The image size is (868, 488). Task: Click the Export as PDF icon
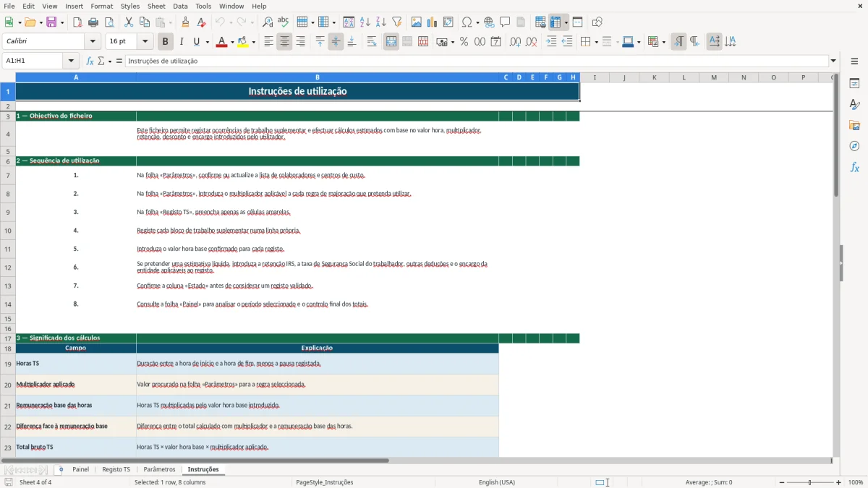click(77, 22)
